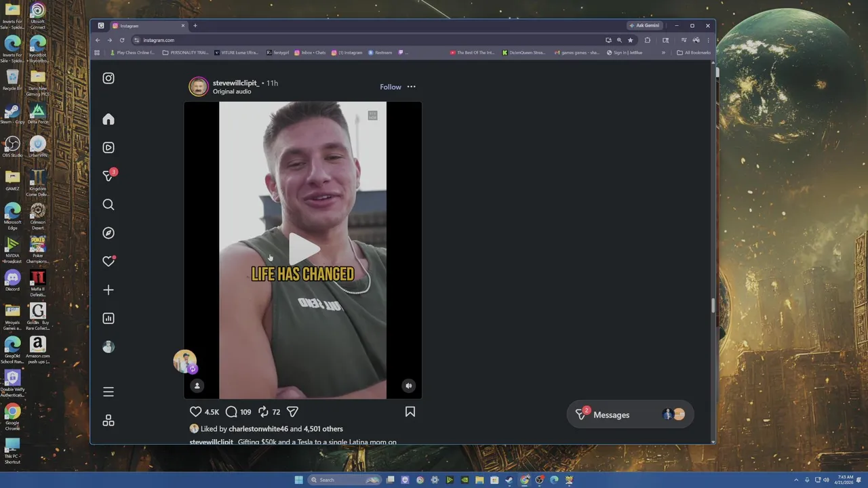Click the taskbar Search box
The width and height of the screenshot is (868, 488).
point(346,480)
